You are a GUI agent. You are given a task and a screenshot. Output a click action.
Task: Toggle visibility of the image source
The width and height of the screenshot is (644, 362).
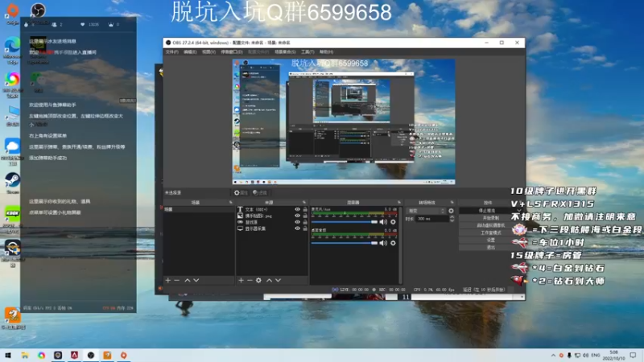297,216
